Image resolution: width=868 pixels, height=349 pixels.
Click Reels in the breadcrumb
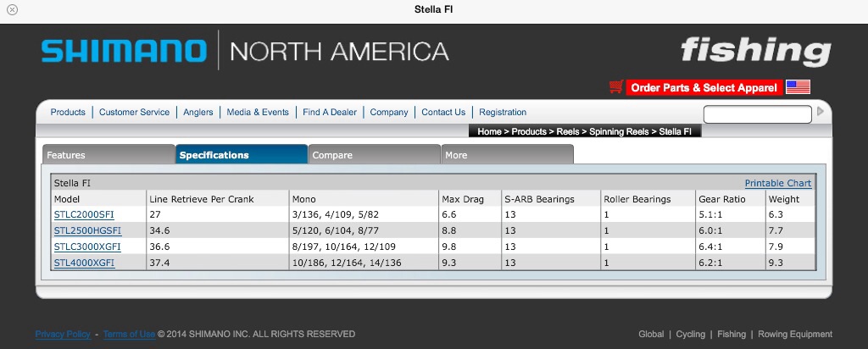pyautogui.click(x=567, y=131)
